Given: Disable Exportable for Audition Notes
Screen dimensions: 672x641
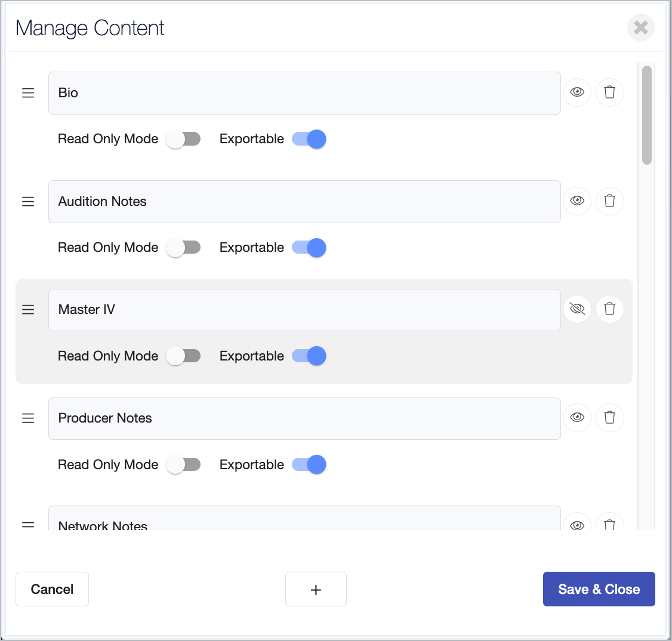Looking at the screenshot, I should pyautogui.click(x=309, y=248).
